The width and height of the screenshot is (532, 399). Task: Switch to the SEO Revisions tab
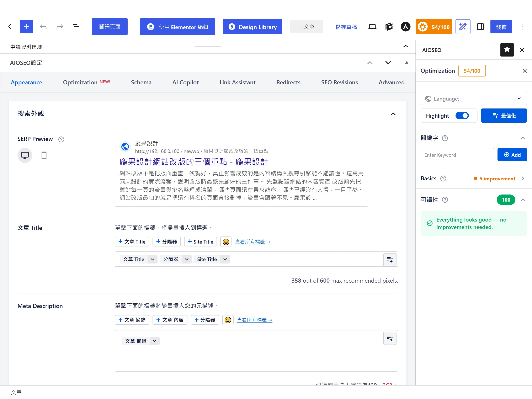coord(339,82)
